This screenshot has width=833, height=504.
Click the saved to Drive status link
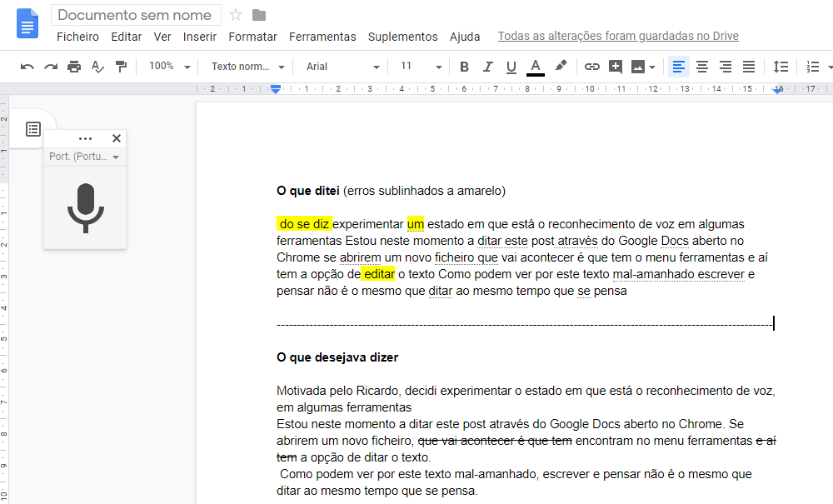click(x=618, y=37)
